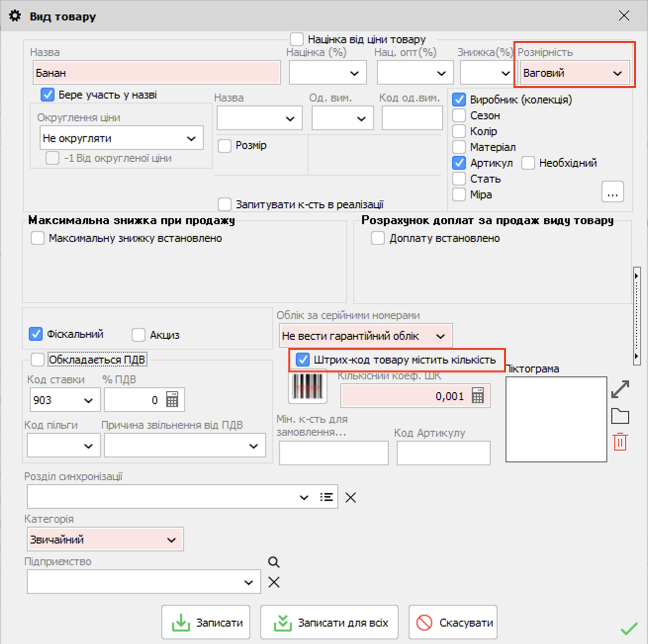This screenshot has height=644, width=648.
Task: Click the barcode scanner icon
Action: (x=307, y=386)
